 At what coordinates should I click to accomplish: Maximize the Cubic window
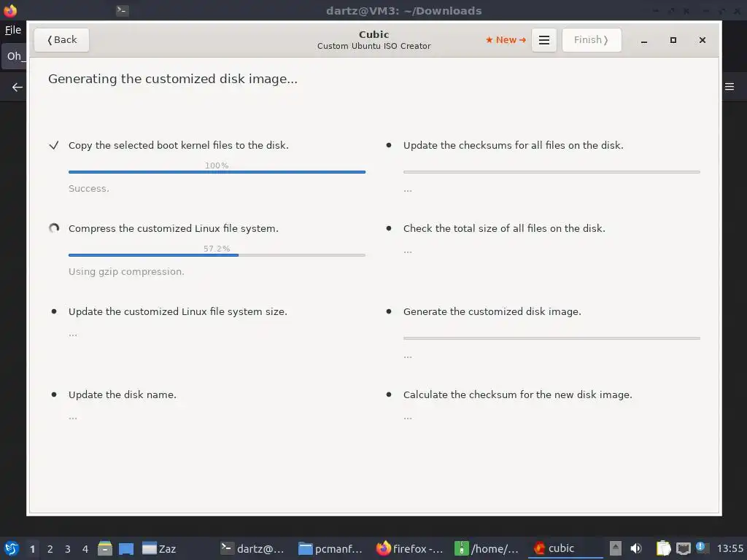click(673, 40)
